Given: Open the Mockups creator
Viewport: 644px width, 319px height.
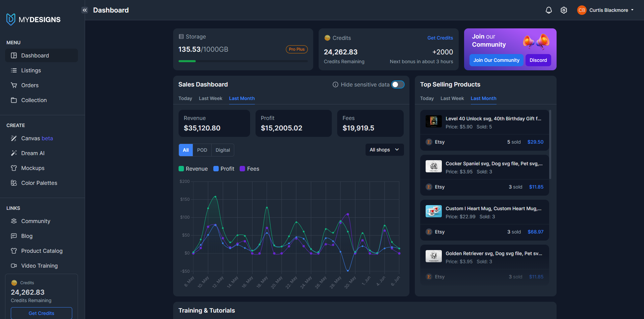Looking at the screenshot, I should click(33, 168).
